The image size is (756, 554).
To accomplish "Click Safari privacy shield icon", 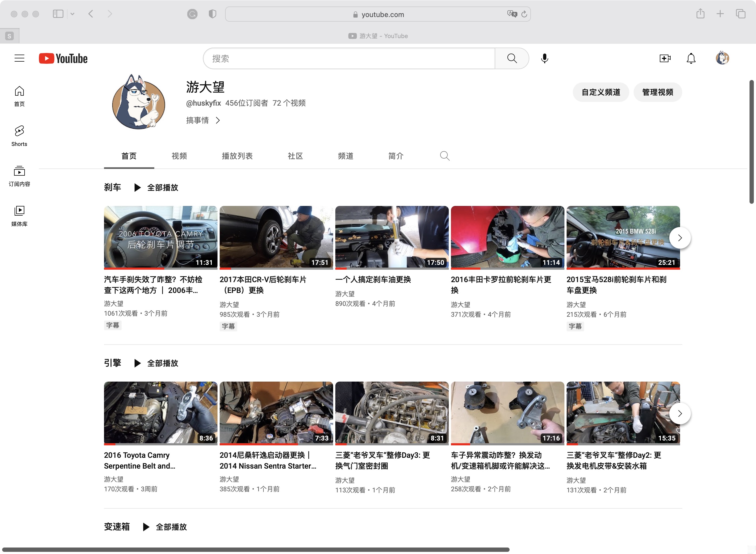I will point(212,14).
